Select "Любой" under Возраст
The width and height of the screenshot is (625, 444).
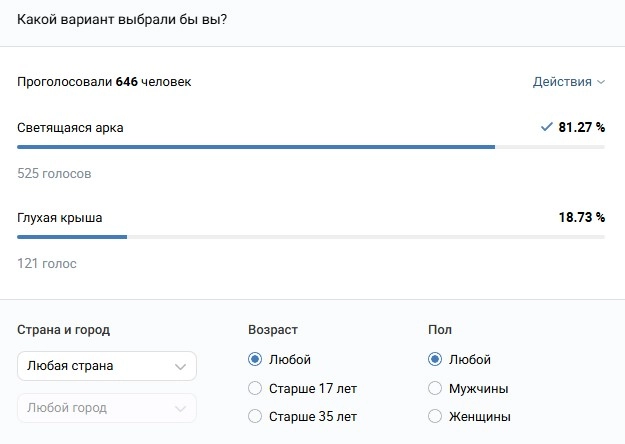pyautogui.click(x=255, y=360)
